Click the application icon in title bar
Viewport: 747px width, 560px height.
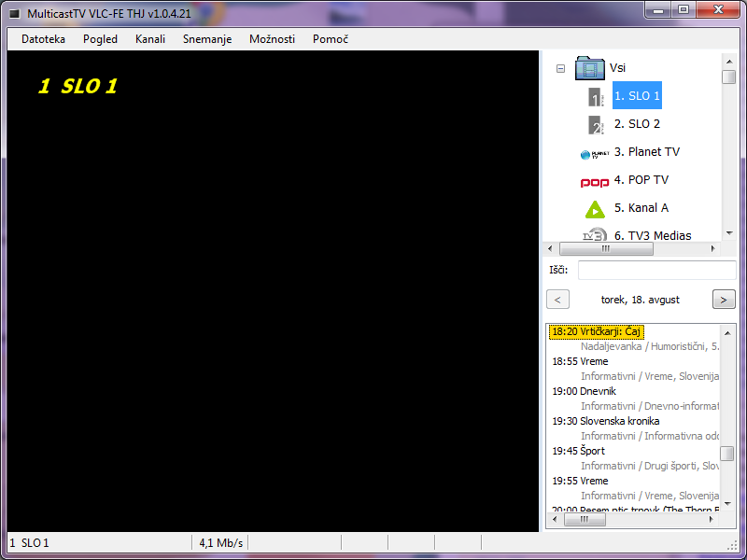pos(15,14)
